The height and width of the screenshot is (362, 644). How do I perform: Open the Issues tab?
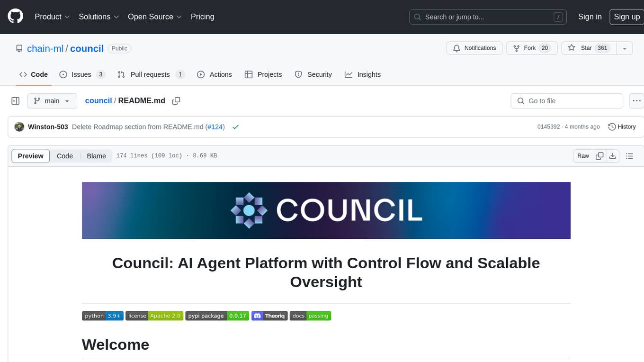(x=82, y=74)
